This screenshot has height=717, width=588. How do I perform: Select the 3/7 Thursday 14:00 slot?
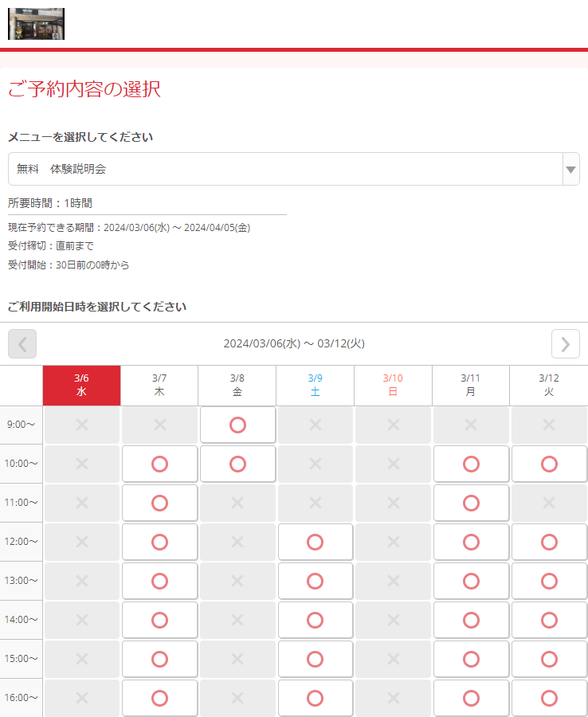(x=159, y=620)
